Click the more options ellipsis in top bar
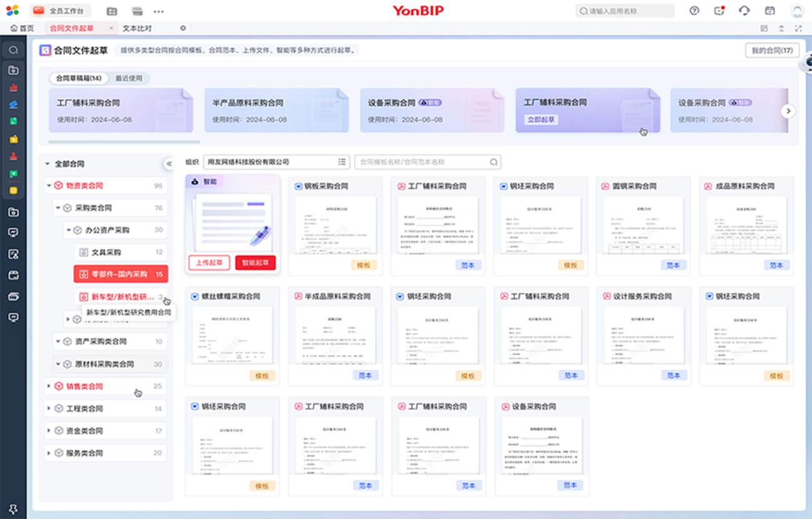The width and height of the screenshot is (812, 519). [x=158, y=11]
